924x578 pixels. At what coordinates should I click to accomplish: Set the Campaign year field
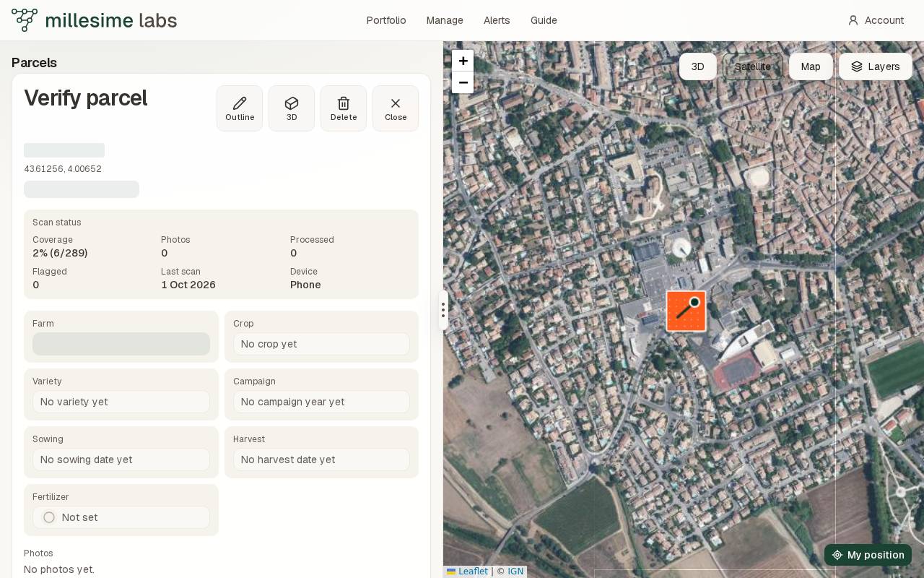pyautogui.click(x=321, y=402)
